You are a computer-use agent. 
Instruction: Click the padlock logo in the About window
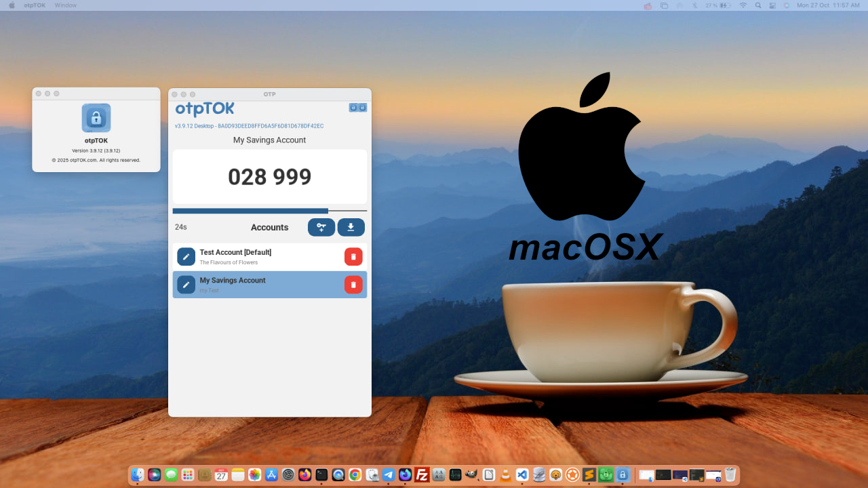pos(96,119)
